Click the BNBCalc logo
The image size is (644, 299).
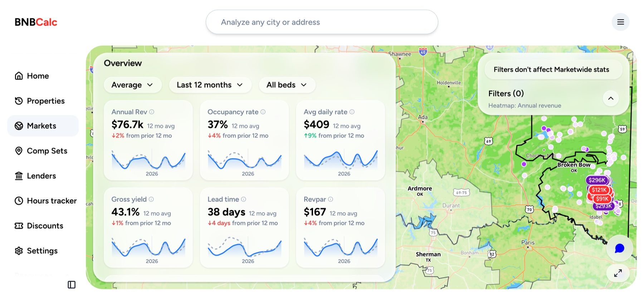coord(36,22)
